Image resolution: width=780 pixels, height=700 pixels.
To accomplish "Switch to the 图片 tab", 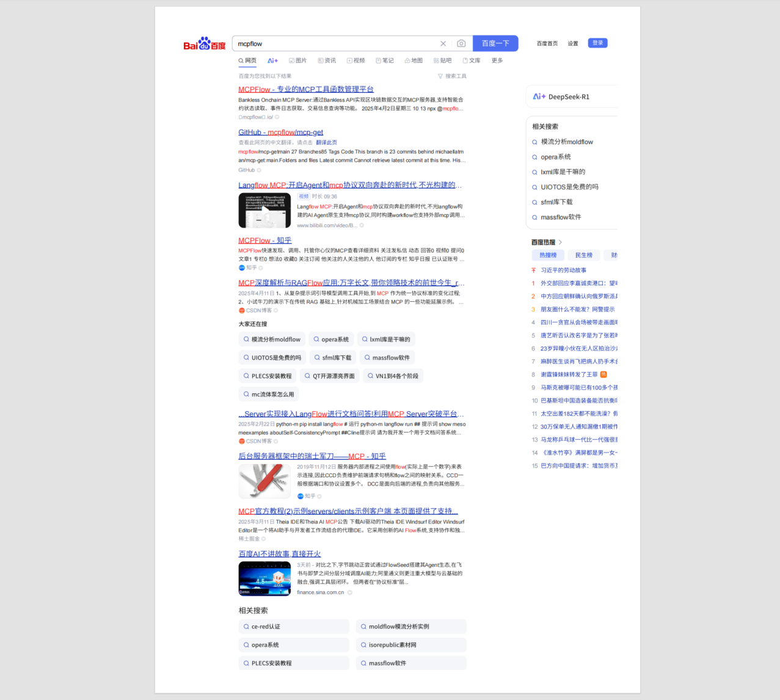I will pyautogui.click(x=297, y=60).
